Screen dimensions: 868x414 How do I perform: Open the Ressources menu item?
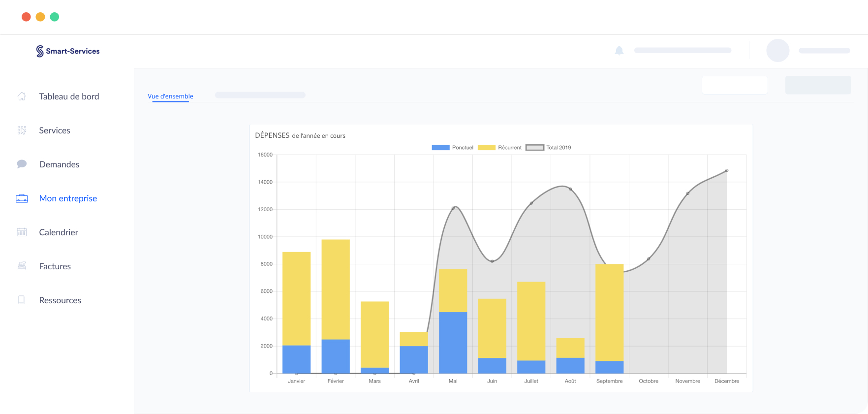[x=60, y=300]
